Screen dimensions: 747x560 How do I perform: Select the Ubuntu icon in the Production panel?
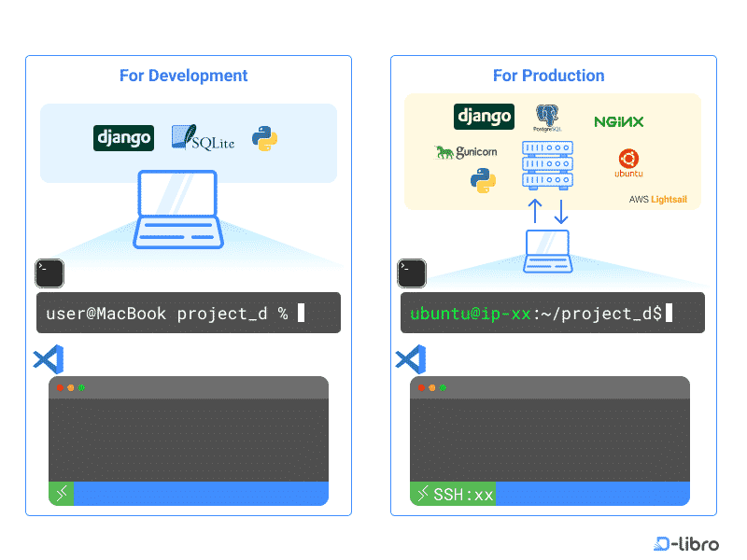(x=627, y=161)
